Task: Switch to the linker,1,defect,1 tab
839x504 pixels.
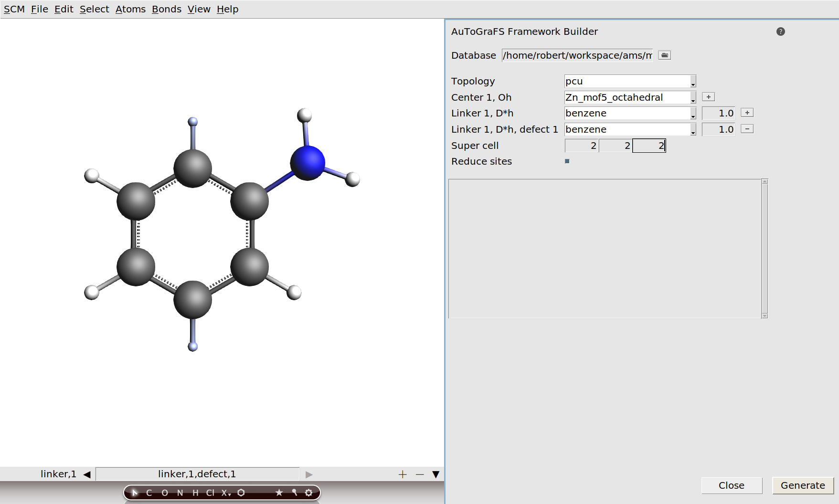Action: coord(197,474)
